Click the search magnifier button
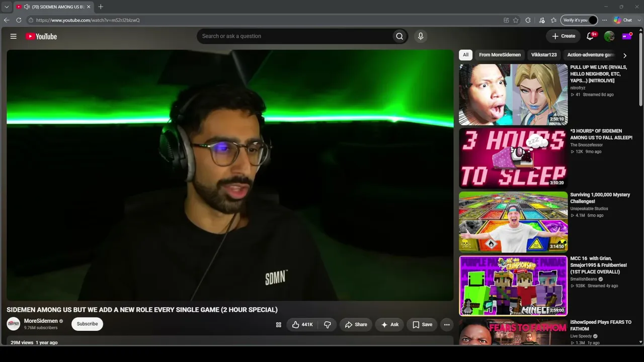This screenshot has height=362, width=644. [x=399, y=36]
